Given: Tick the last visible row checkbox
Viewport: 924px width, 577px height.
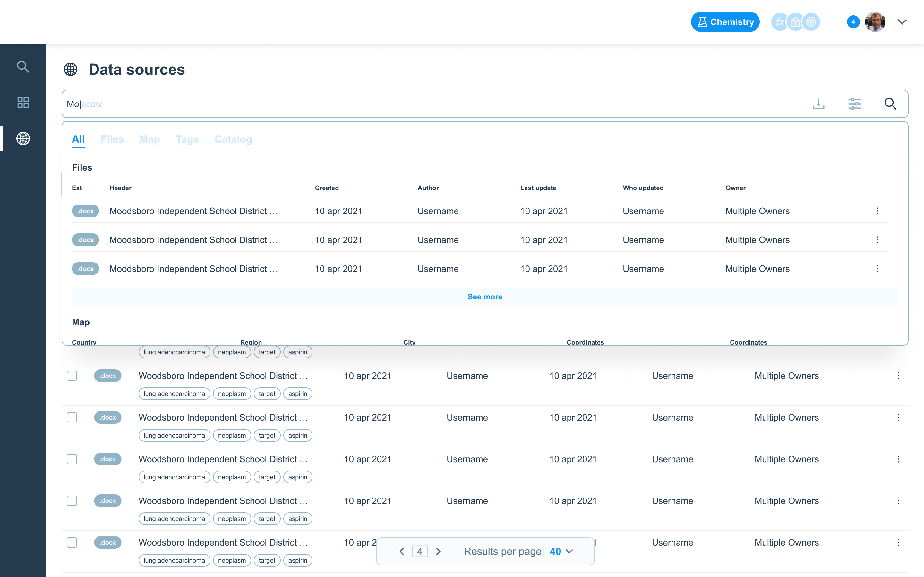Looking at the screenshot, I should pos(72,542).
